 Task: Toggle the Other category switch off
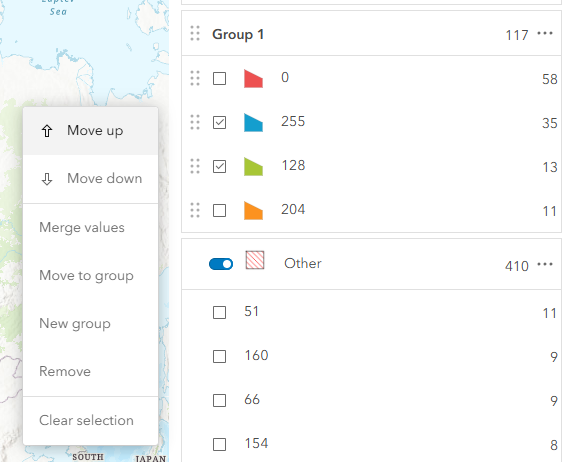click(x=221, y=264)
